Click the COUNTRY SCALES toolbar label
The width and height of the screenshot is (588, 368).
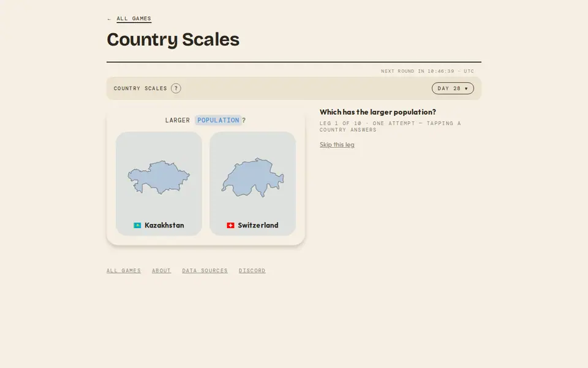[140, 88]
